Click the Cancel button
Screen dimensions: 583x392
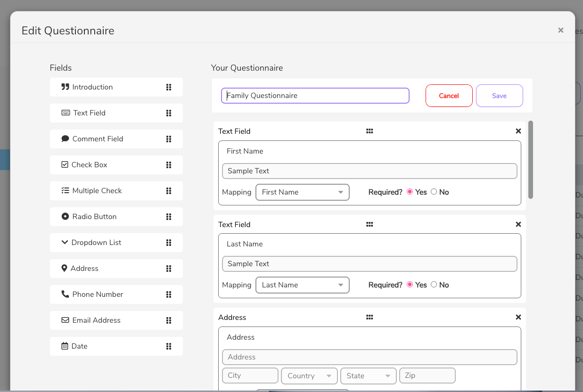(449, 96)
